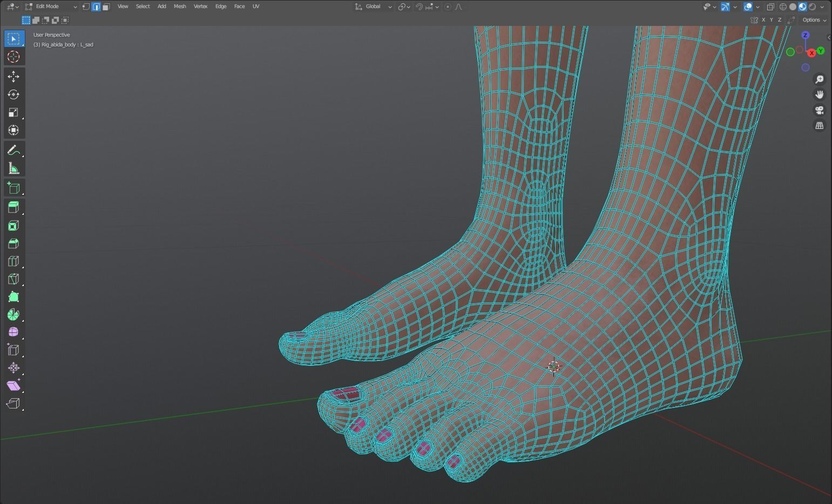Choose the Smooth vertices tool
Viewport: 832px width, 504px height.
13,332
